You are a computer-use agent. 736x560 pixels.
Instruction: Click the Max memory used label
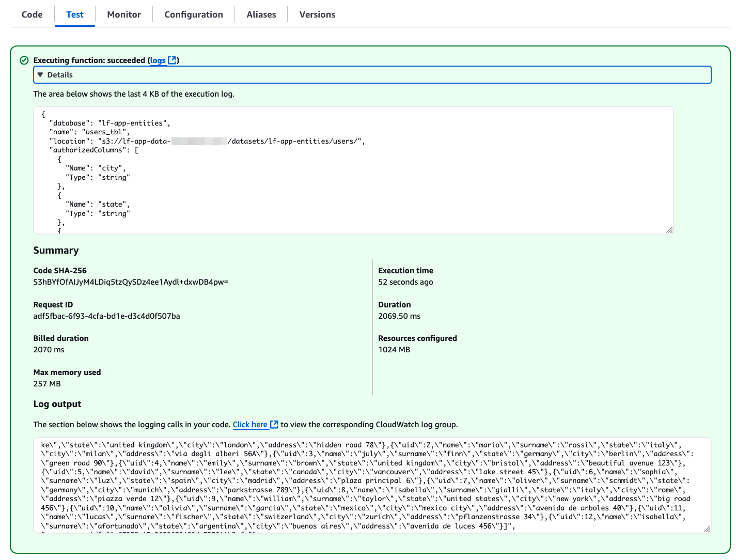coord(67,372)
